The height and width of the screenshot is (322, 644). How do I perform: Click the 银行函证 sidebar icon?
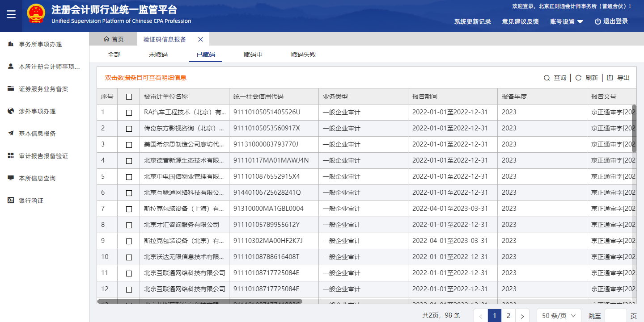[x=11, y=201]
